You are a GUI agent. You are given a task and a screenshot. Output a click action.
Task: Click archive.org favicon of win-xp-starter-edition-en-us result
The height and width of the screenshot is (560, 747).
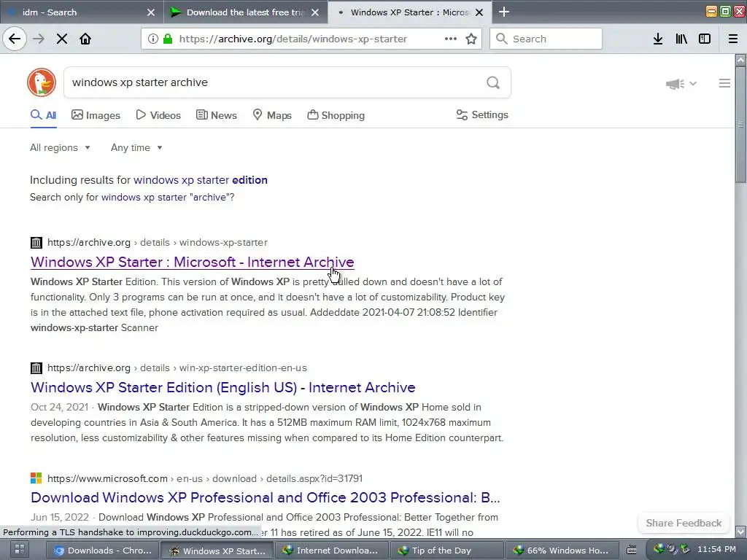(x=36, y=367)
